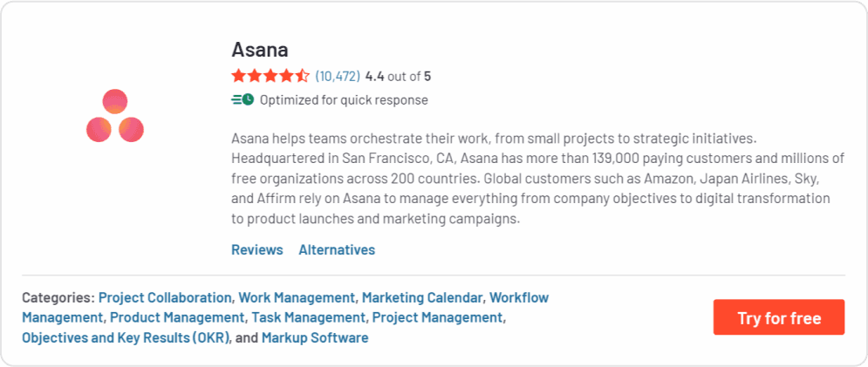Open Project Management category

437,317
